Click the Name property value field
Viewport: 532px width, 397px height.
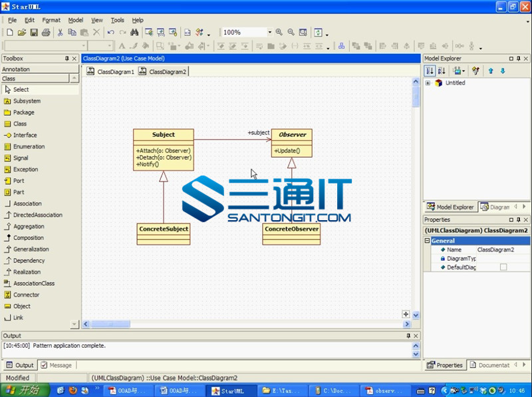pos(502,250)
